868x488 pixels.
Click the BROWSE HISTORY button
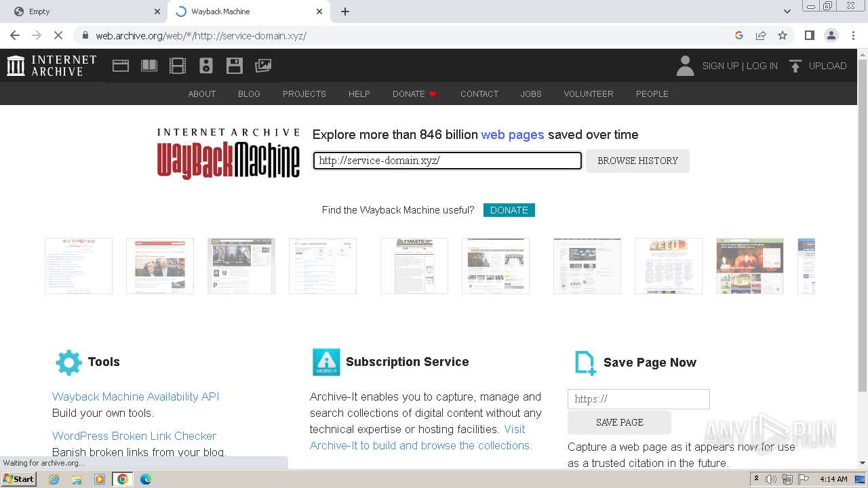pos(637,161)
